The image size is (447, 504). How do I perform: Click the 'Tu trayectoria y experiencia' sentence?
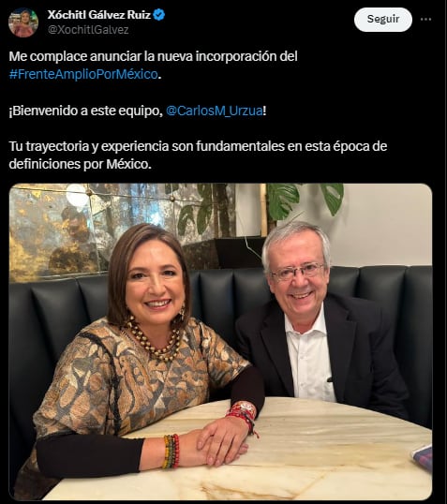198,146
